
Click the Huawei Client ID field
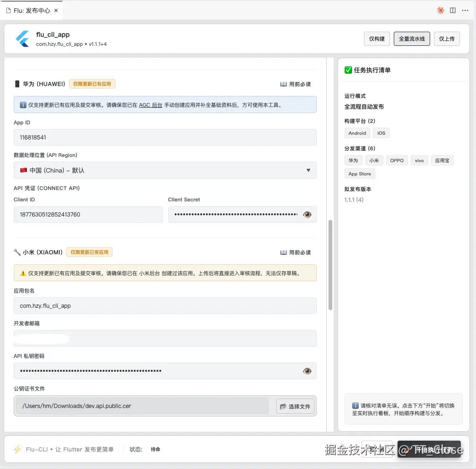click(88, 215)
